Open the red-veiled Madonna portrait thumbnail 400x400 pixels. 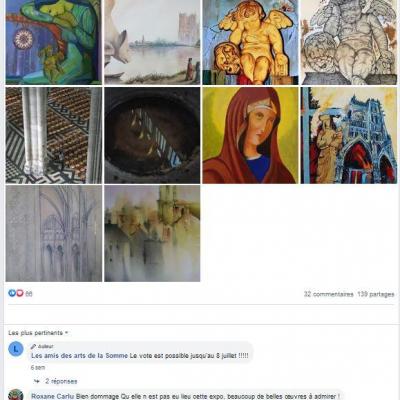tap(250, 135)
